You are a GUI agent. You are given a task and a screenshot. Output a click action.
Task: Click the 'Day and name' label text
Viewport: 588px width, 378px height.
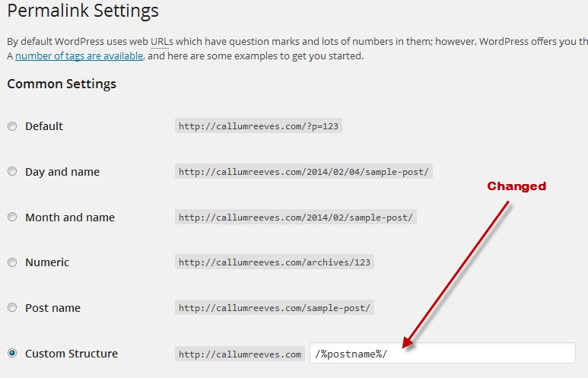62,172
